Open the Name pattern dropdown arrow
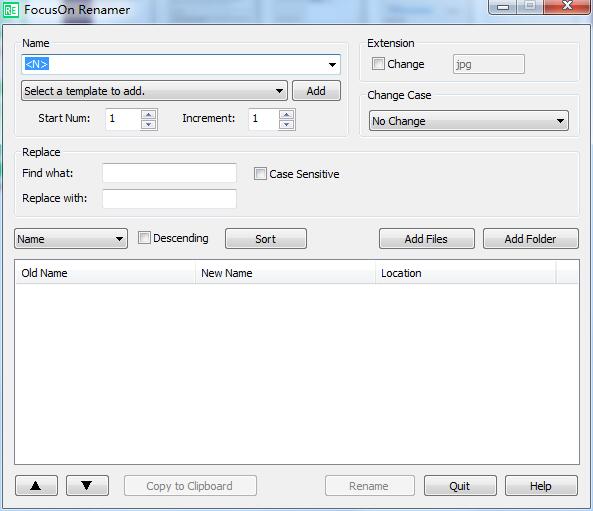 click(x=332, y=65)
